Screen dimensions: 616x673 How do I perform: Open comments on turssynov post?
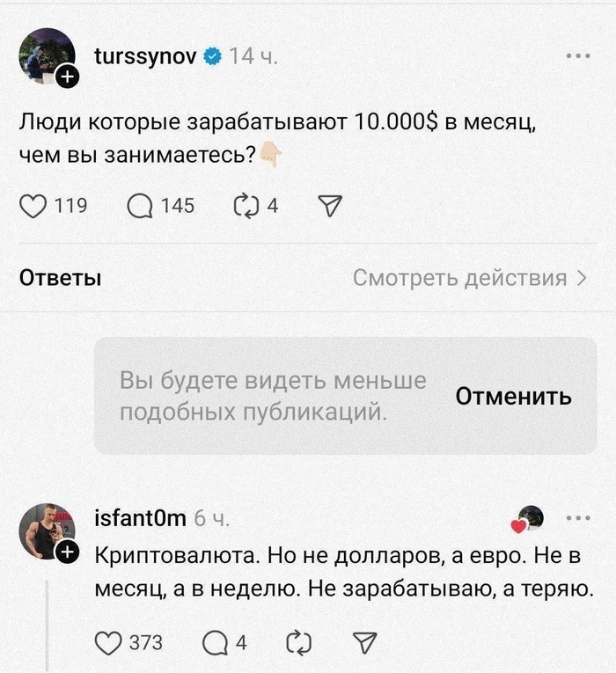click(x=140, y=206)
